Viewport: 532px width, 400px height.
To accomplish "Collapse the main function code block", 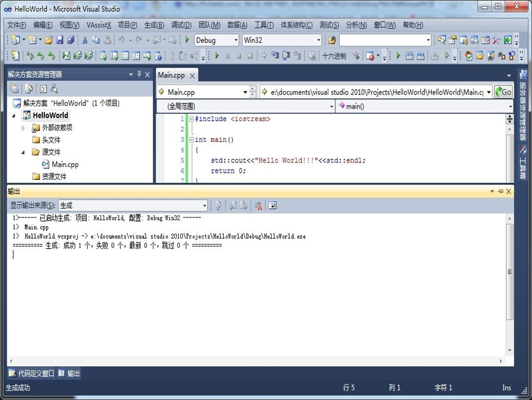I will point(192,140).
